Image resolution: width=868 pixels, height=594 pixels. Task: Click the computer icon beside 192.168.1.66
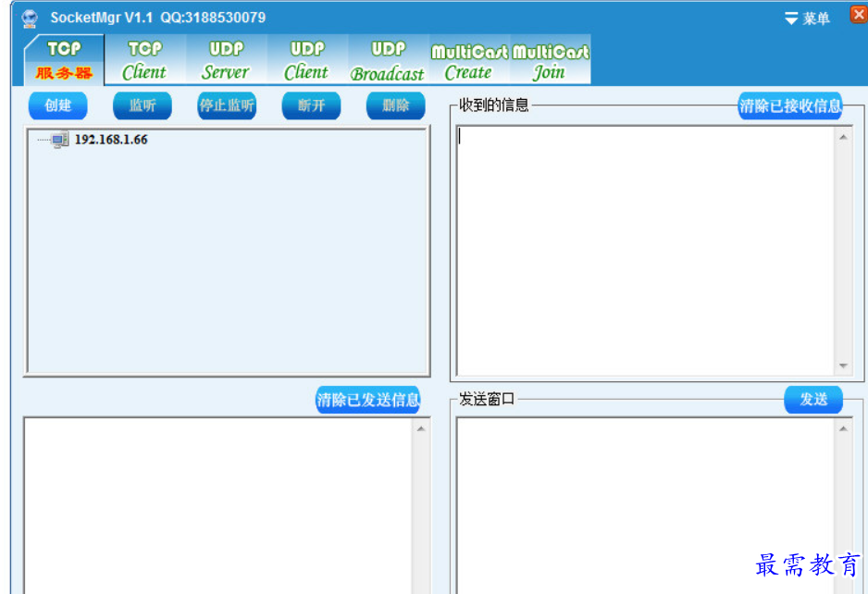point(60,140)
